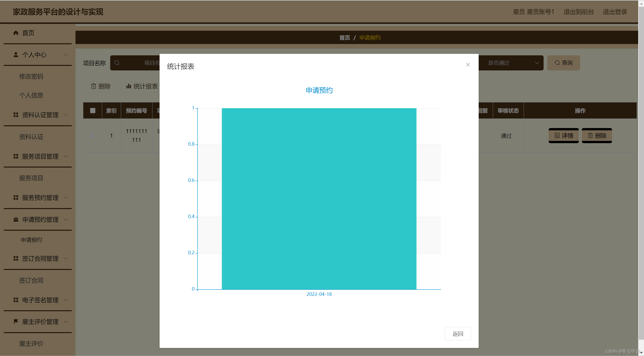The height and width of the screenshot is (356, 644).
Task: Click the grid icon beside 服务预约管理
Action: click(x=16, y=197)
